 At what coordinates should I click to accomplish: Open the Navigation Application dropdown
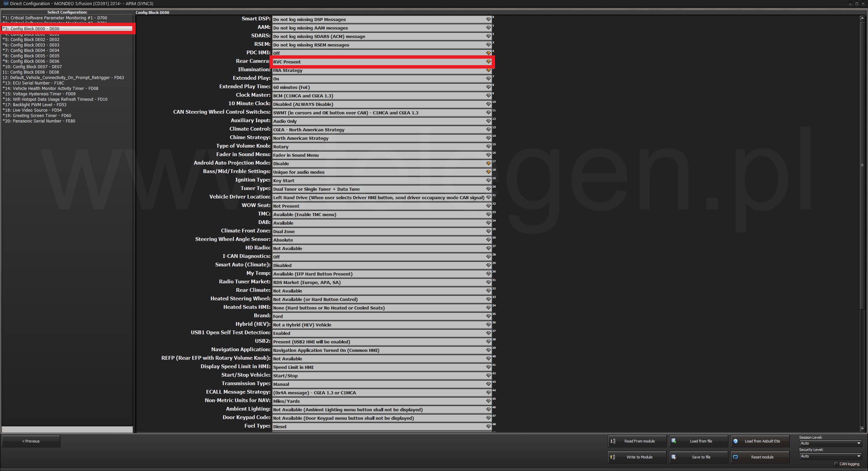[382, 350]
